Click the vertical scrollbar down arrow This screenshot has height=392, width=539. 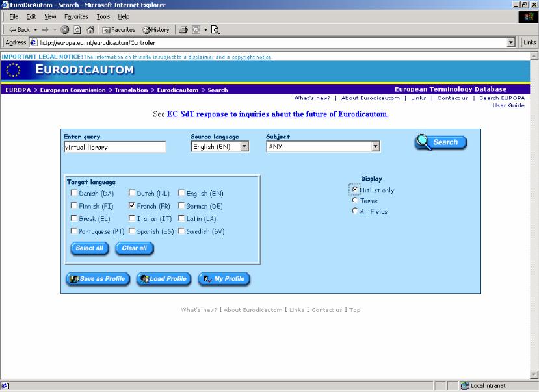[534, 374]
